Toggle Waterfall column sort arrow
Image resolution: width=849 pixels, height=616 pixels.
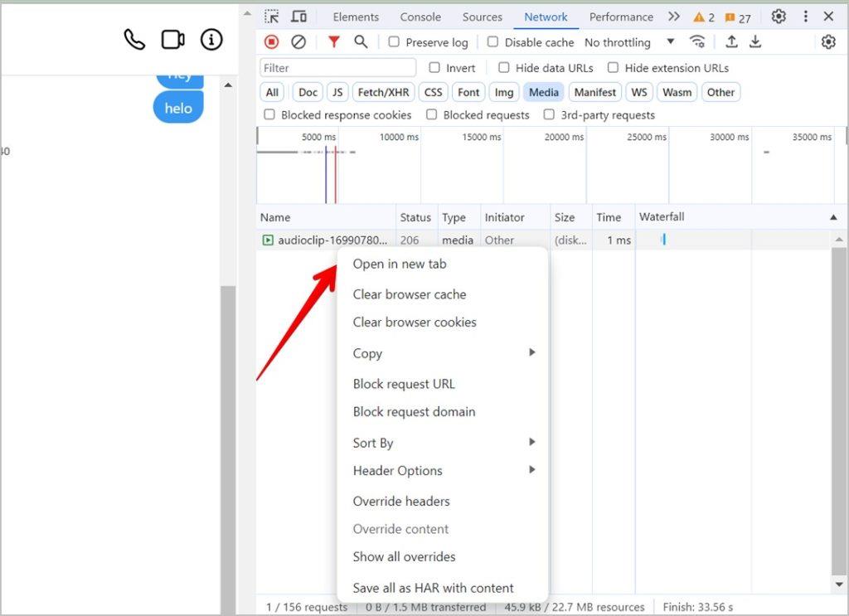tap(833, 217)
